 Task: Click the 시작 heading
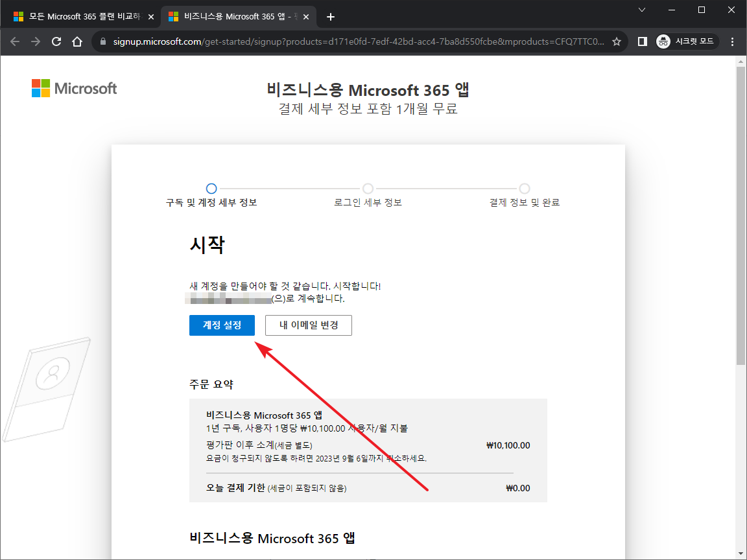(207, 245)
